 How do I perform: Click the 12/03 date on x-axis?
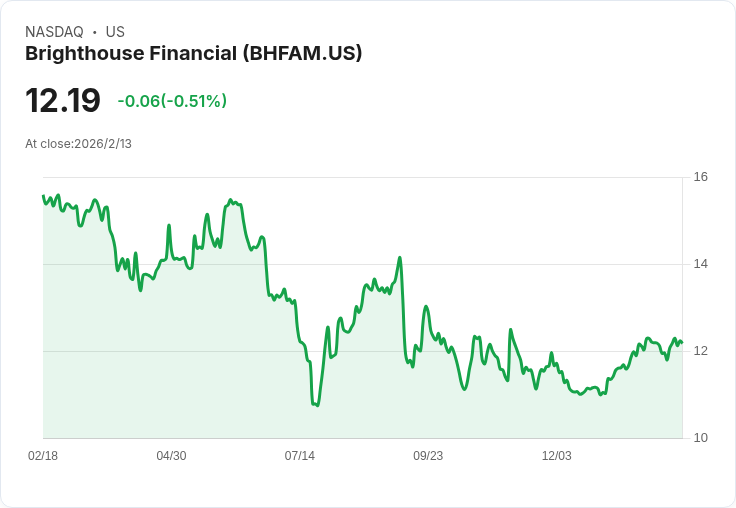coord(557,456)
